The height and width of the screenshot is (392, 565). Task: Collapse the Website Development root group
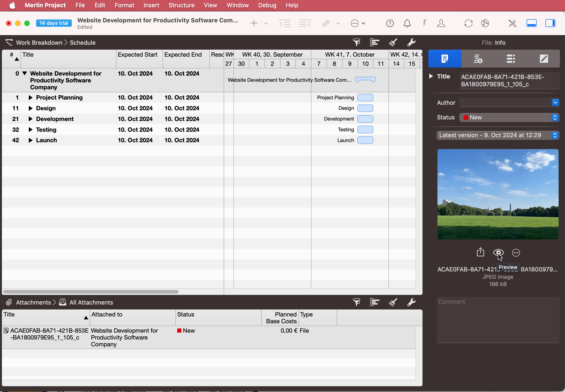pos(25,73)
